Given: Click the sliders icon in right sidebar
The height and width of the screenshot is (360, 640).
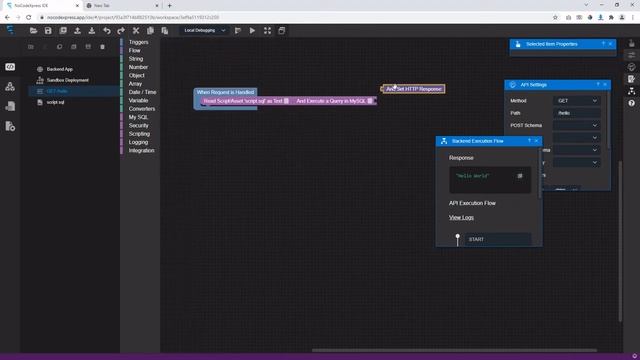Looking at the screenshot, I should click(631, 55).
